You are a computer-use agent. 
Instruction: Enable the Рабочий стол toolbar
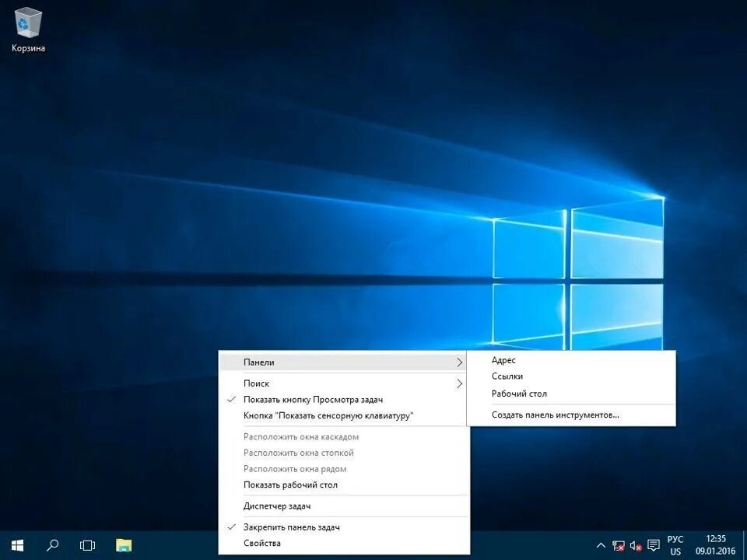click(570, 394)
